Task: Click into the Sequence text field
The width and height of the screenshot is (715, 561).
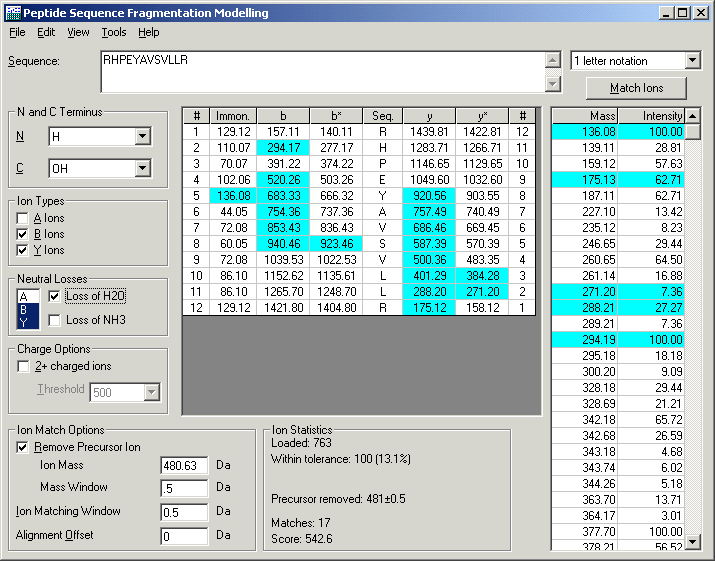Action: [323, 72]
